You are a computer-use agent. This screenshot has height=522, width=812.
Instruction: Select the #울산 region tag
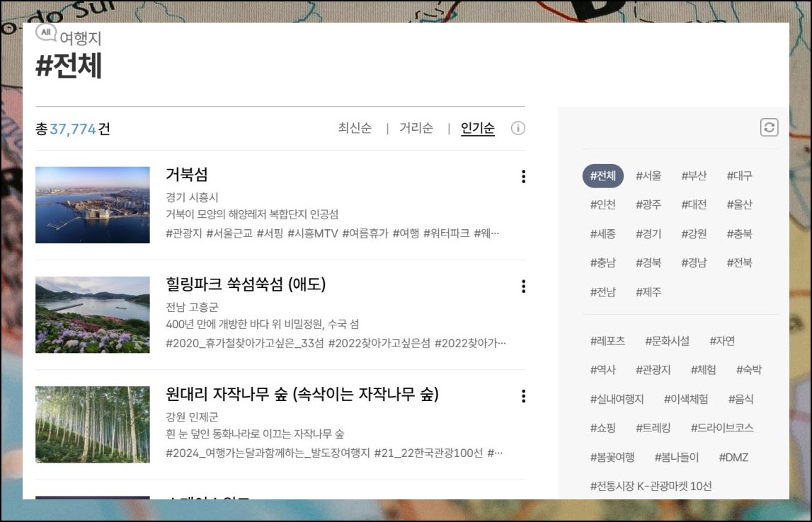[x=740, y=205]
